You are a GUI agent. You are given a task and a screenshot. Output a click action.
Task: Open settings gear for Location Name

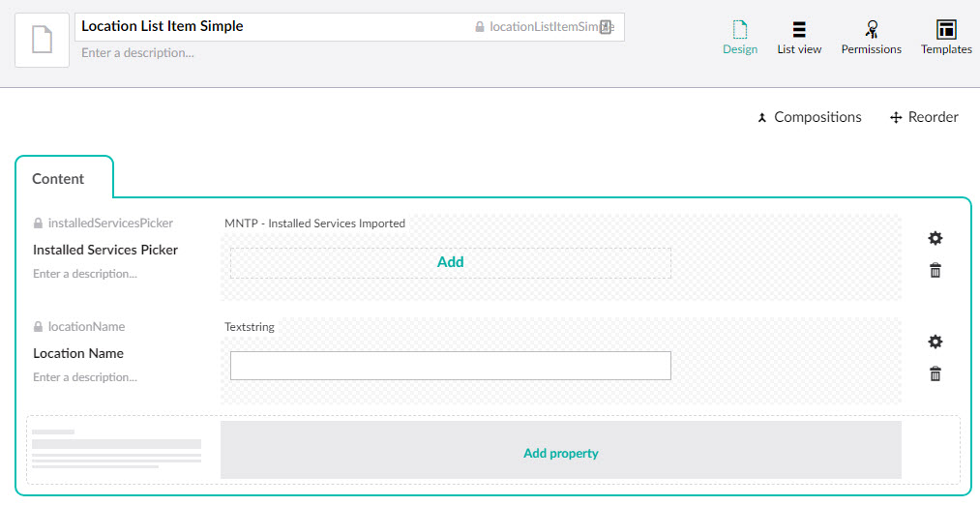[935, 342]
